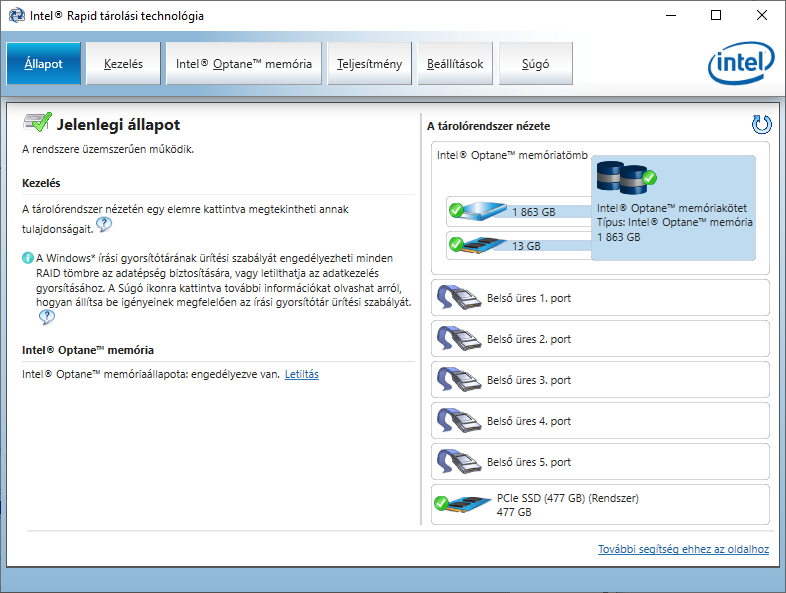Go to the Teljesítmény tab
Image resolution: width=786 pixels, height=593 pixels.
tap(369, 64)
